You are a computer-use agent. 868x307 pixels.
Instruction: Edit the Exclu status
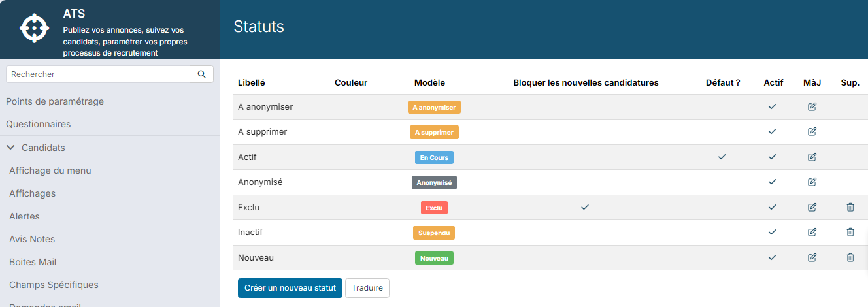click(812, 207)
